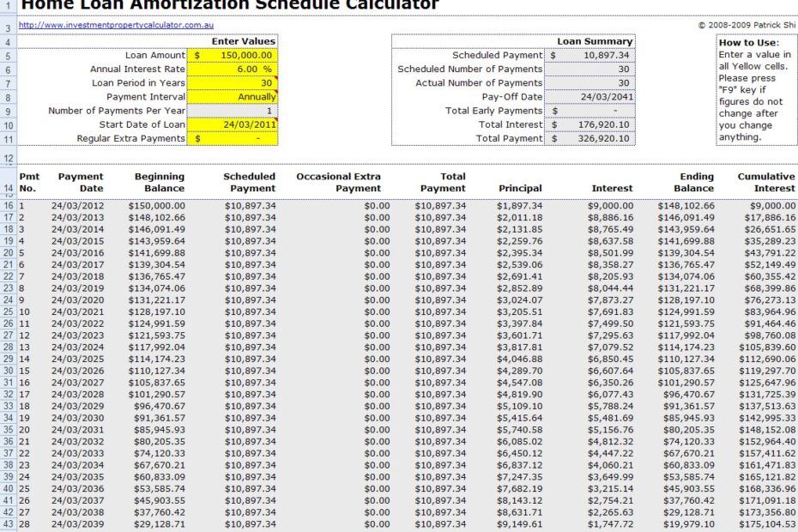Image resolution: width=798 pixels, height=532 pixels.
Task: Select payment date 24/03/2033
Action: [77, 453]
